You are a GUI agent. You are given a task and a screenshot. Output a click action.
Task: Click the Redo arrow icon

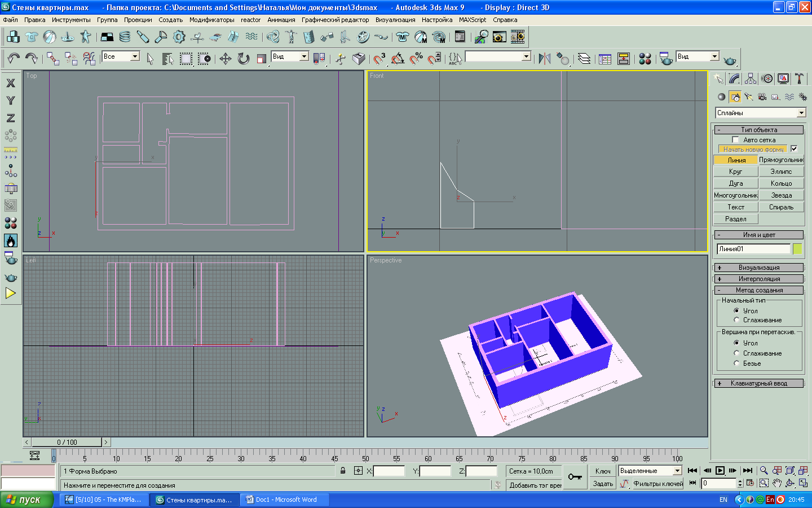32,58
